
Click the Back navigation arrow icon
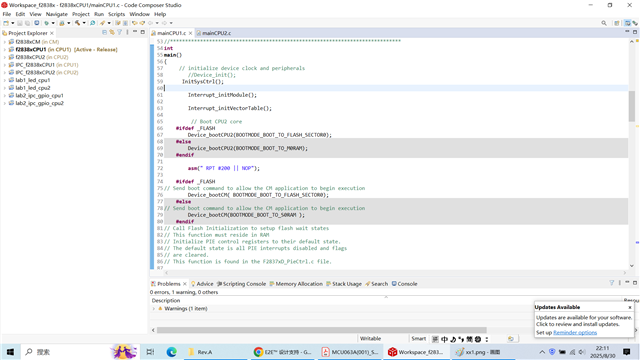point(150,23)
